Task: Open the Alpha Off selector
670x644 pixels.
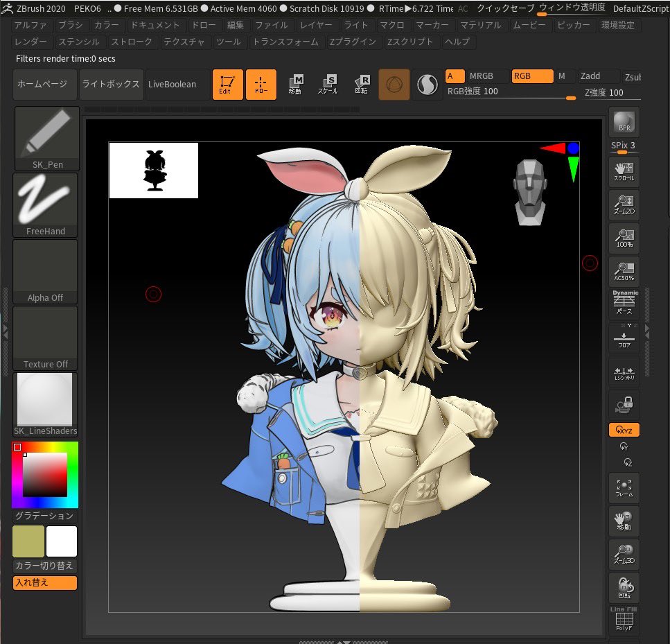Action: [x=45, y=272]
